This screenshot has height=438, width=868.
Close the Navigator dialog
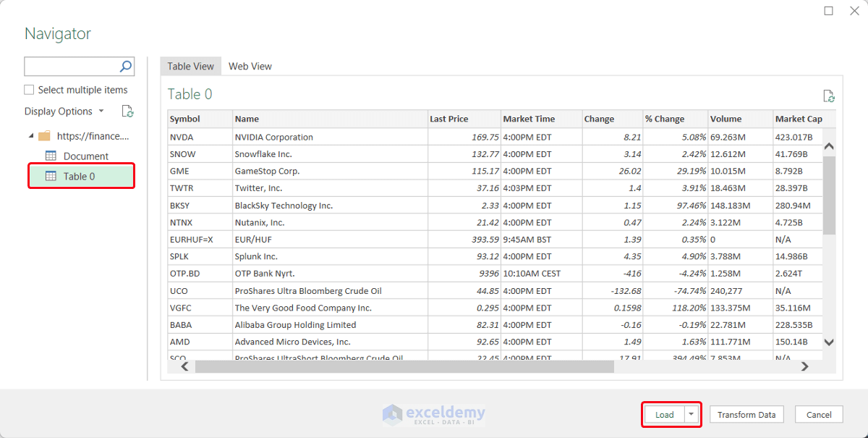tap(854, 11)
